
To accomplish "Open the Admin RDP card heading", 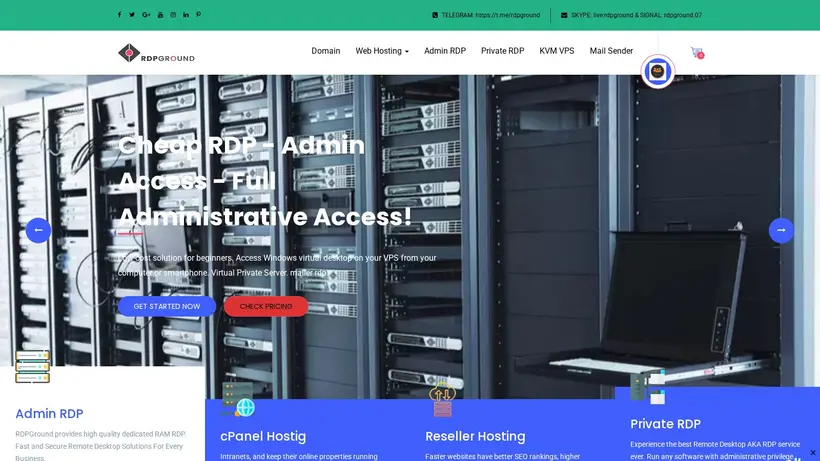I will [x=49, y=413].
